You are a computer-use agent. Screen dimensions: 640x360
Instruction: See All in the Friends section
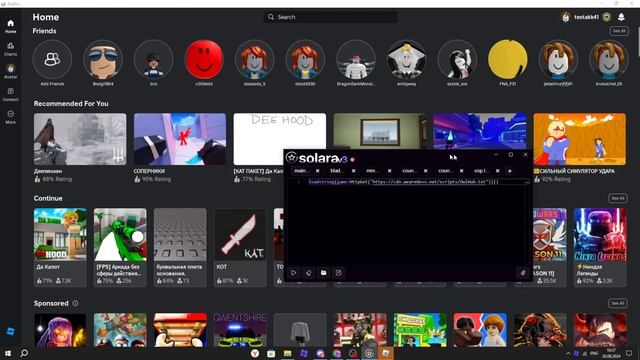tap(619, 31)
